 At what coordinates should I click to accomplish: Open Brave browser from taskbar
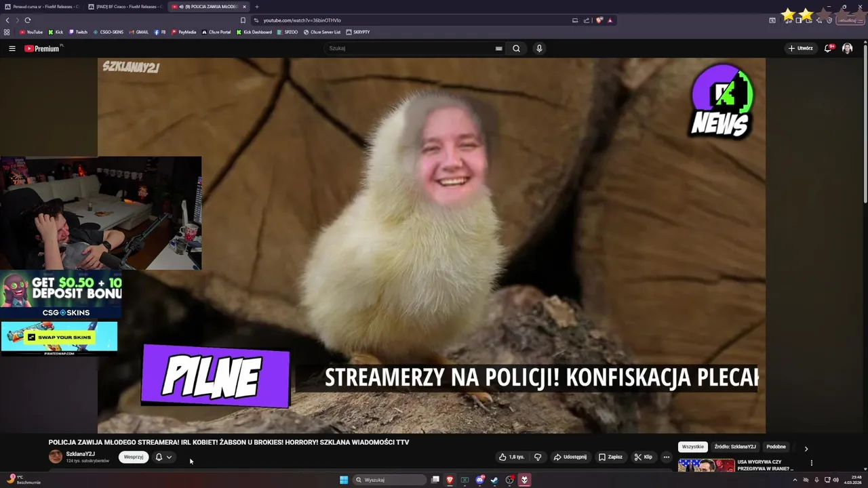(450, 480)
